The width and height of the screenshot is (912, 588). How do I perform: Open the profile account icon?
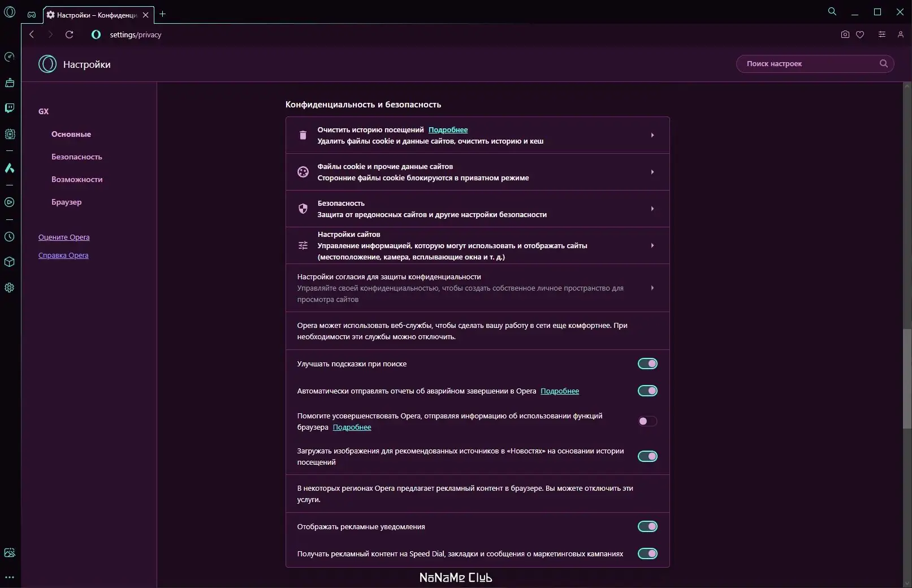point(901,34)
